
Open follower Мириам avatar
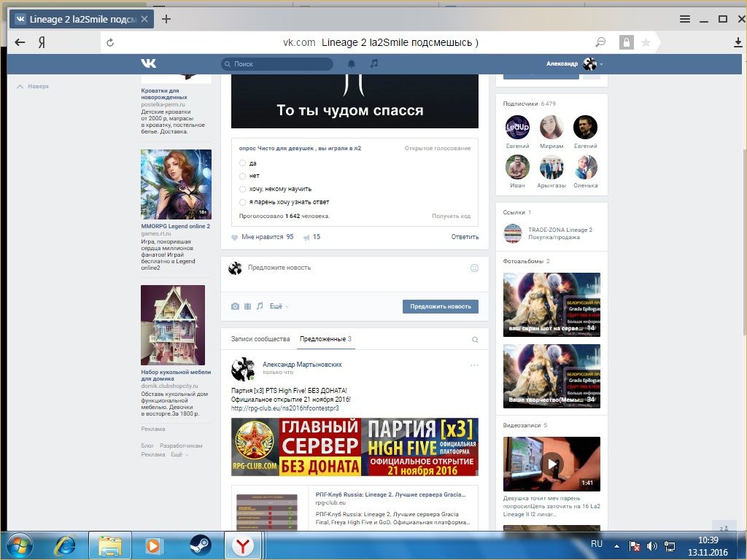551,128
